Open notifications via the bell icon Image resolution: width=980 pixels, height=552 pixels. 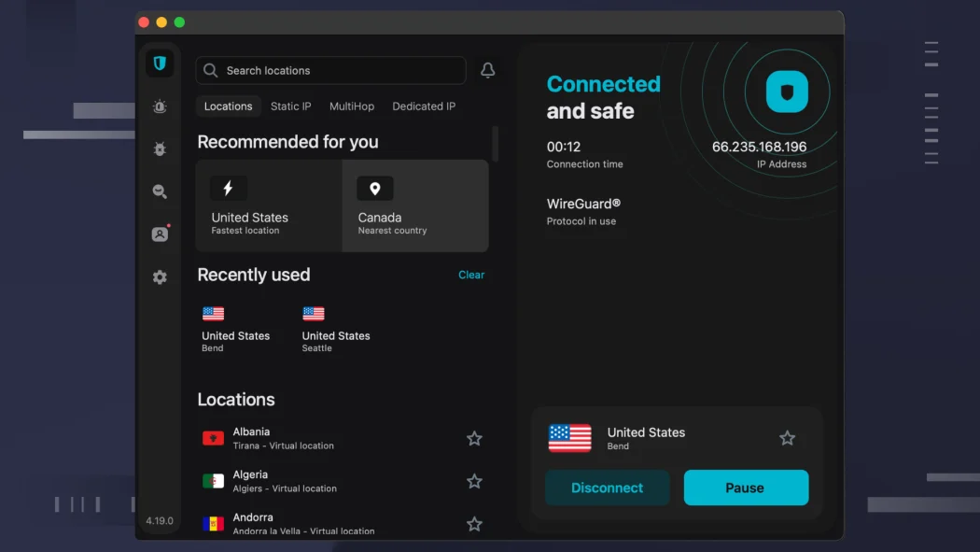(487, 70)
